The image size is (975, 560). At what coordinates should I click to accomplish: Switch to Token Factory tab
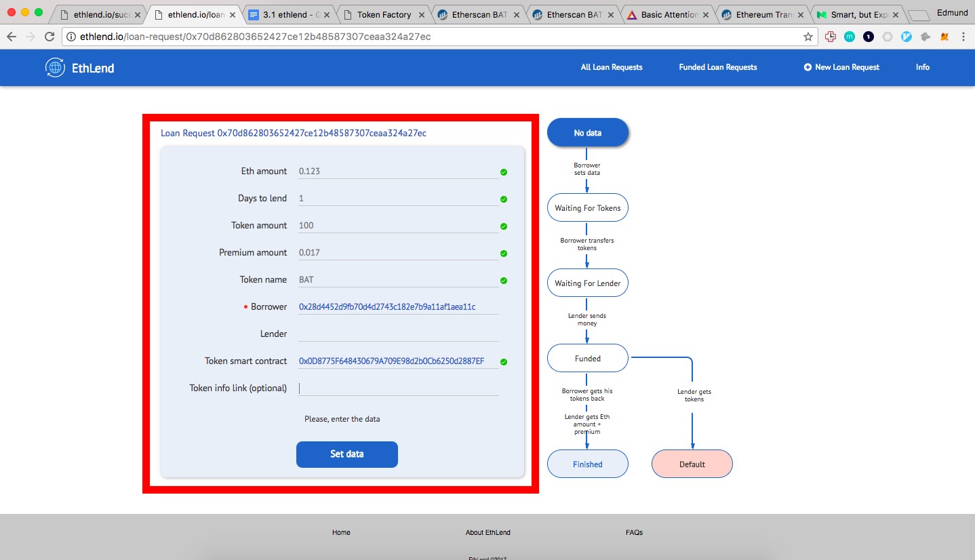pos(384,14)
